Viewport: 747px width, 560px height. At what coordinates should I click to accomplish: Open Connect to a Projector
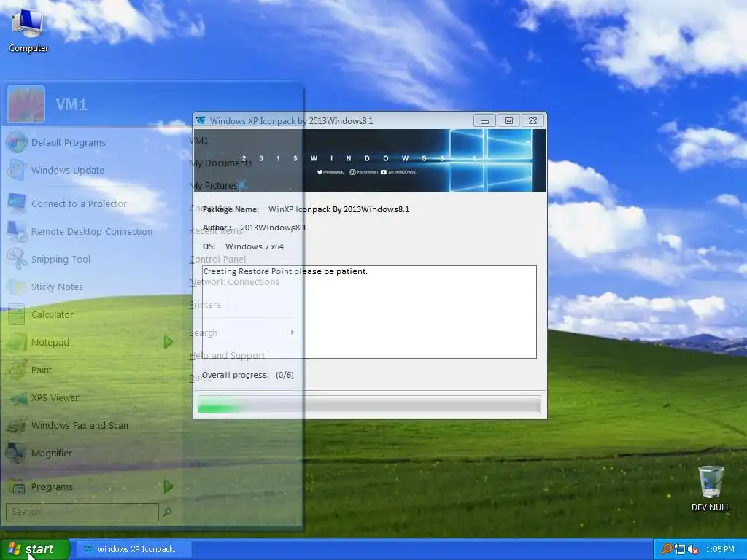point(79,204)
